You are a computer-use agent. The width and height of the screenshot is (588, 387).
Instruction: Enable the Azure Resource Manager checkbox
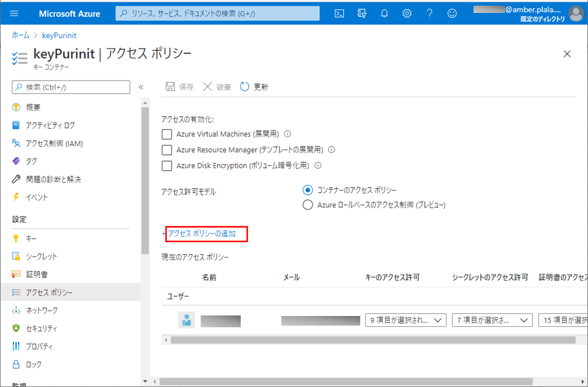pyautogui.click(x=166, y=150)
